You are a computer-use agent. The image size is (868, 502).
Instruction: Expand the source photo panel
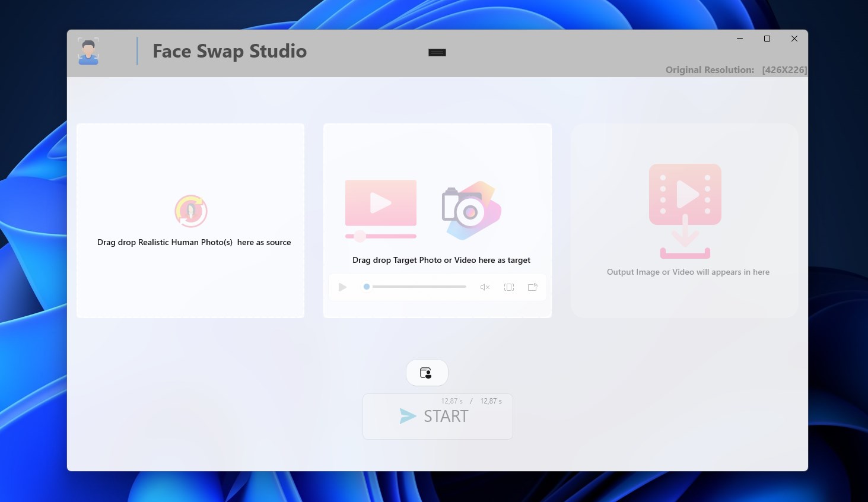pyautogui.click(x=190, y=220)
